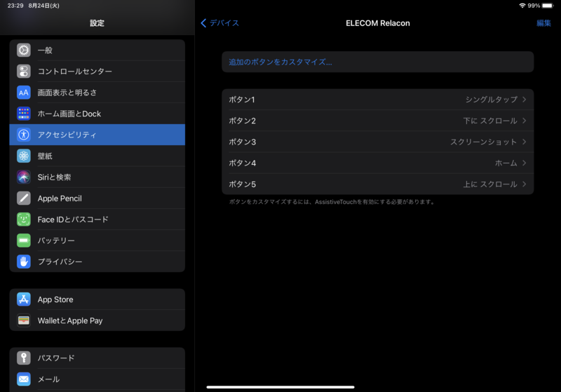This screenshot has height=392, width=561.
Task: Tap the 一般 gear icon
Action: 24,50
